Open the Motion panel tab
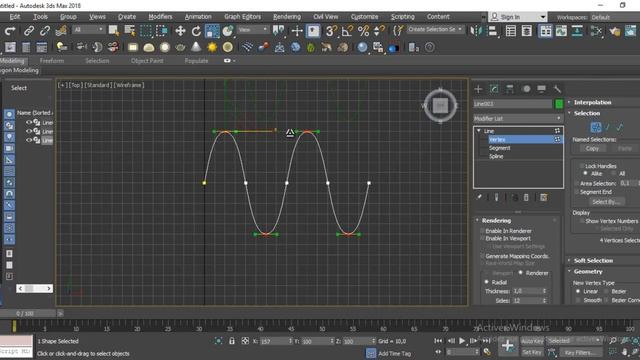640x360 pixels. click(526, 89)
